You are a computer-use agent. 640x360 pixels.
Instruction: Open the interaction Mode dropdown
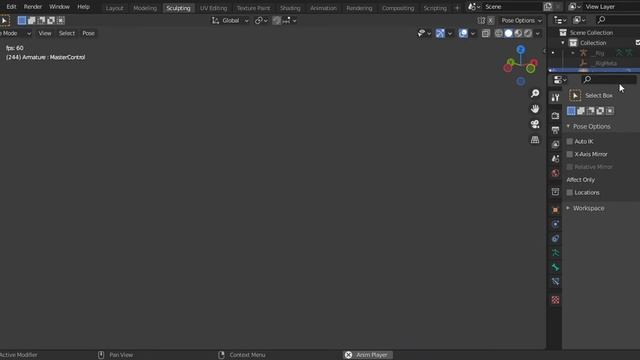[16, 33]
